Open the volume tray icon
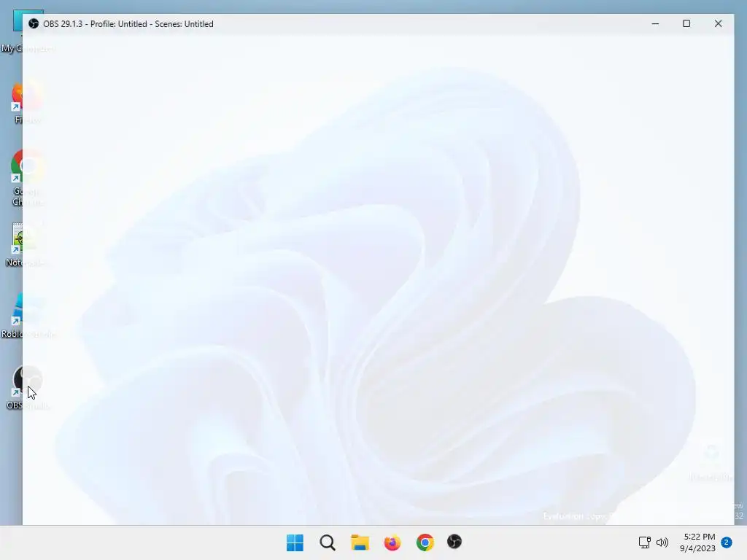 (662, 542)
